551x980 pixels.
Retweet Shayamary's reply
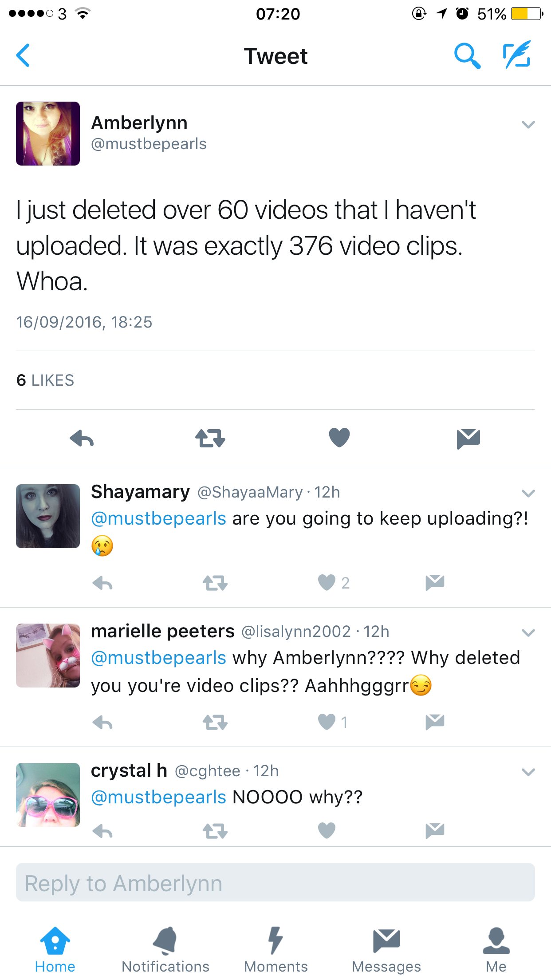(x=215, y=583)
